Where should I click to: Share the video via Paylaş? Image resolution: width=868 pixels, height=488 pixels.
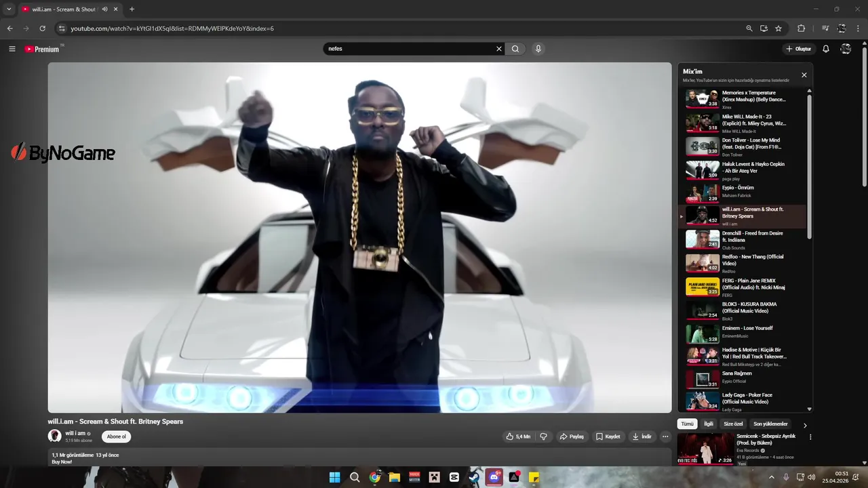coord(572,436)
